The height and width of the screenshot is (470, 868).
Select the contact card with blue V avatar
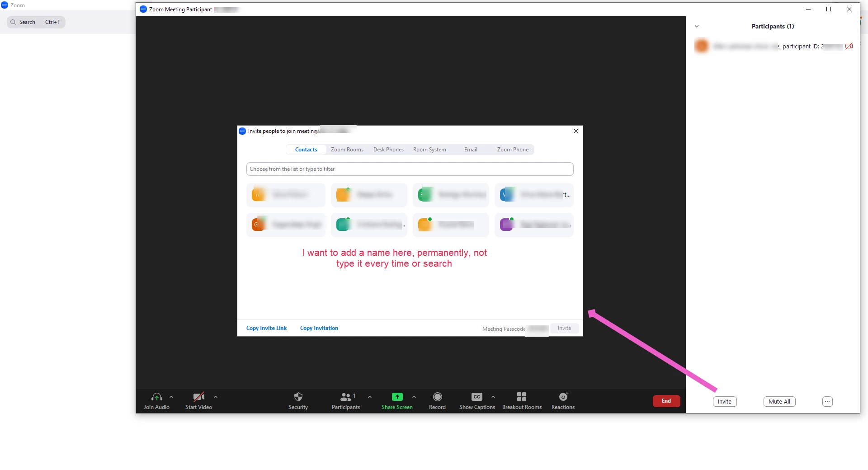[534, 195]
